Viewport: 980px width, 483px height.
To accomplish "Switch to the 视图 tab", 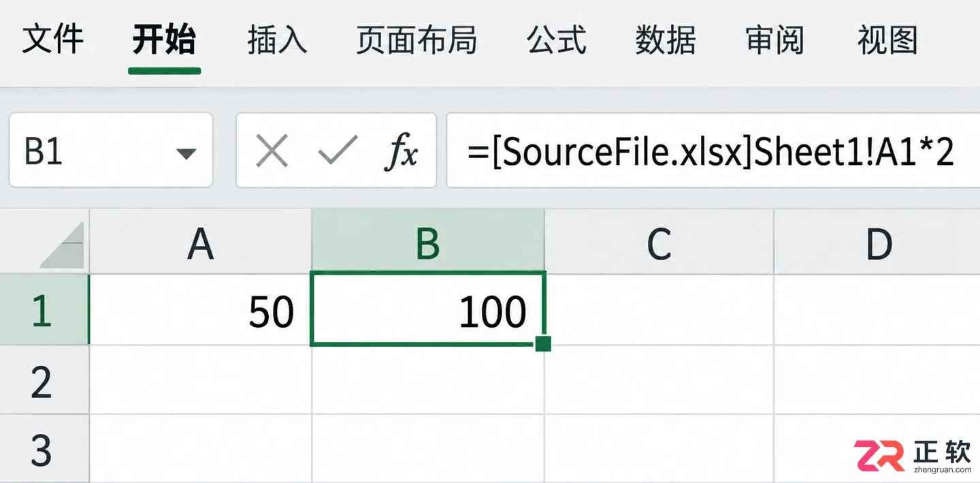I will [x=887, y=40].
